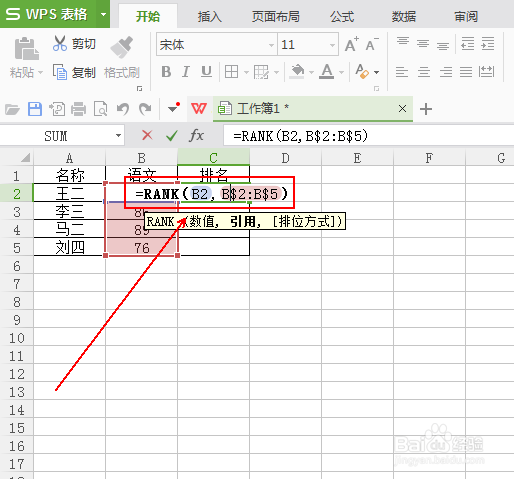Close the 工作簿1 document tab
514x479 pixels.
click(x=402, y=109)
